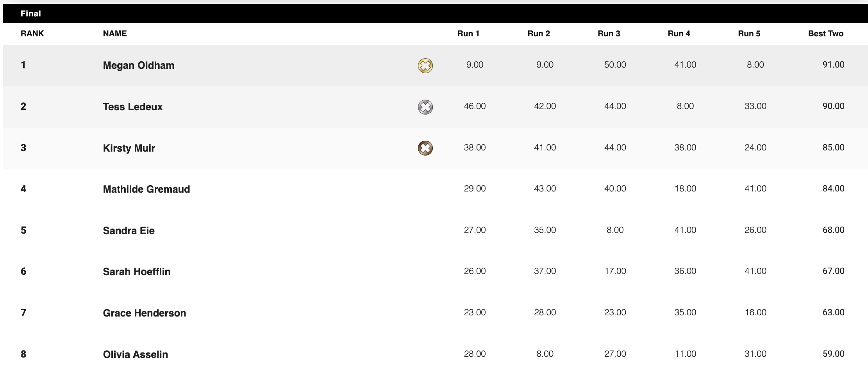Click the Best Two column header
The height and width of the screenshot is (372, 868).
click(825, 34)
